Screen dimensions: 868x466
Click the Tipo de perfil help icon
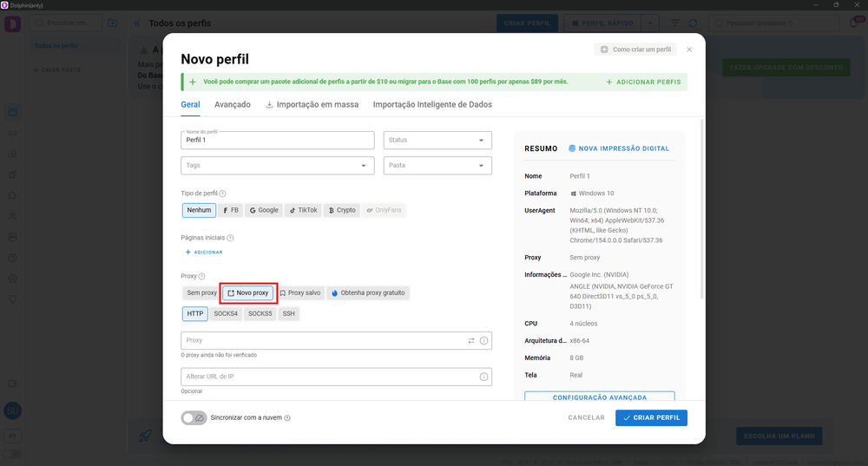click(222, 194)
